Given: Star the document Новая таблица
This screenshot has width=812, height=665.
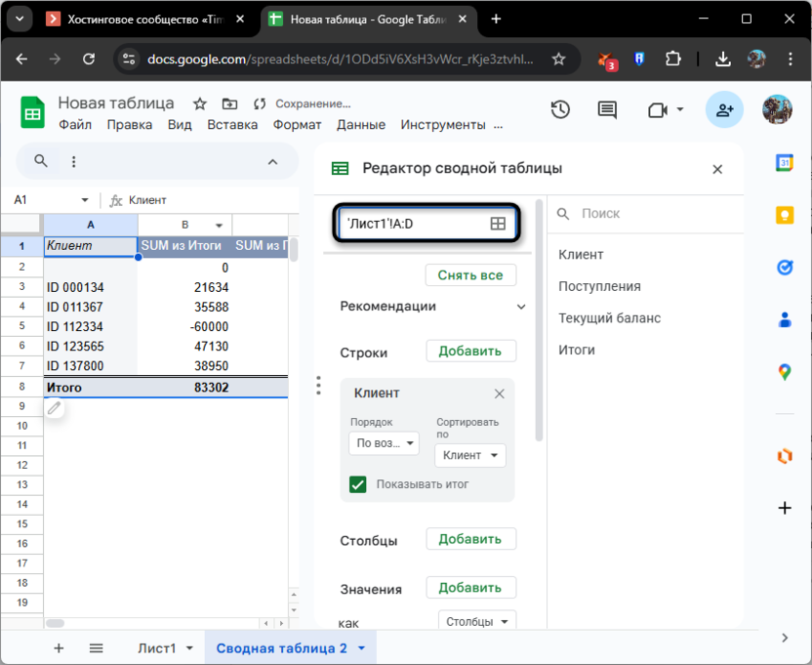Looking at the screenshot, I should pyautogui.click(x=200, y=104).
